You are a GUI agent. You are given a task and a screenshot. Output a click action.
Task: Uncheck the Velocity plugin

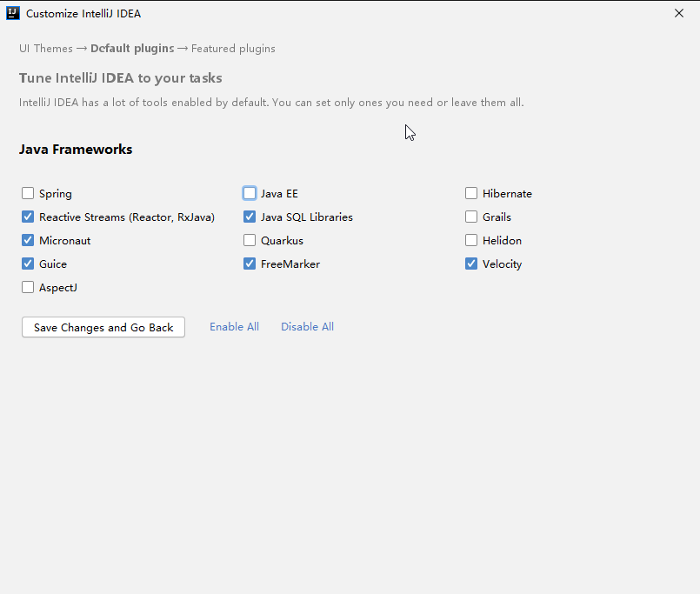(471, 264)
